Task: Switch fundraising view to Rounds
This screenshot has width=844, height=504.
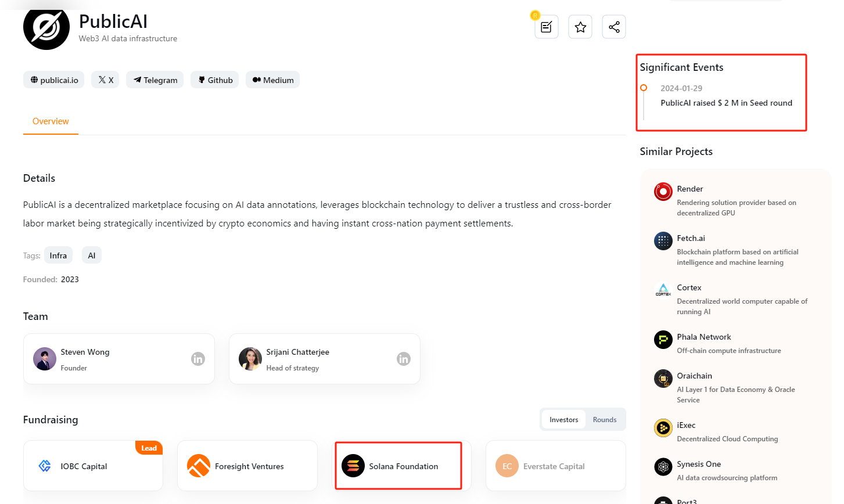Action: [605, 419]
